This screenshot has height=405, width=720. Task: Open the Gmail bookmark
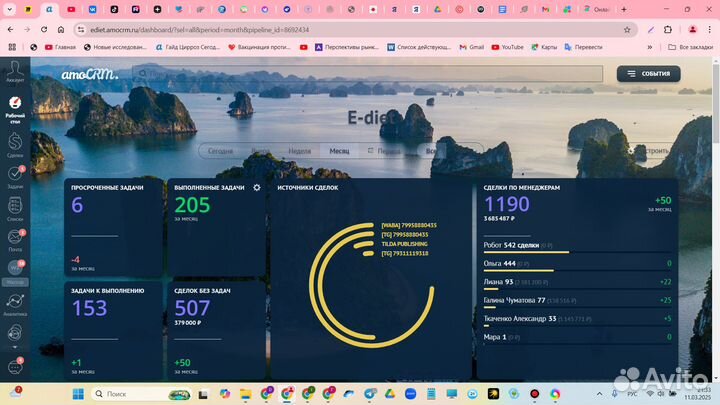coord(471,47)
